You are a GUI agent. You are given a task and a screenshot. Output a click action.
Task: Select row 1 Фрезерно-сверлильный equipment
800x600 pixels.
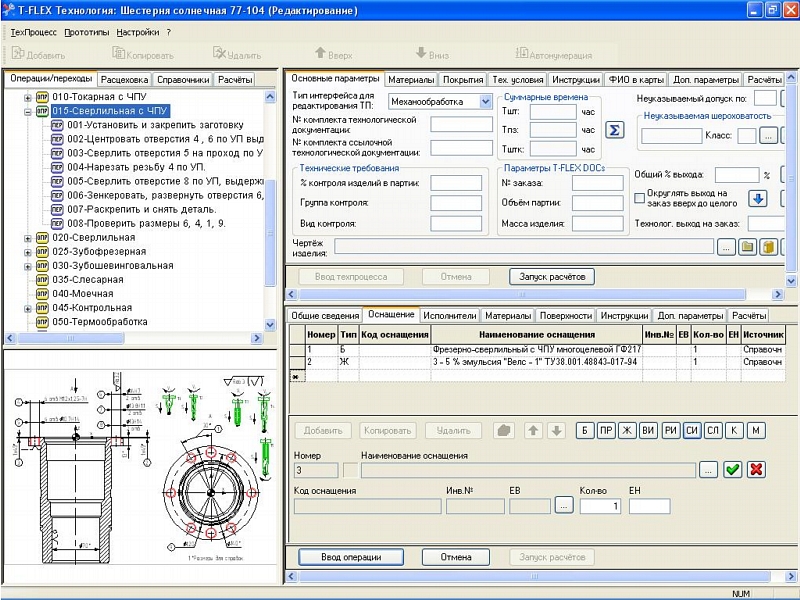[537, 349]
